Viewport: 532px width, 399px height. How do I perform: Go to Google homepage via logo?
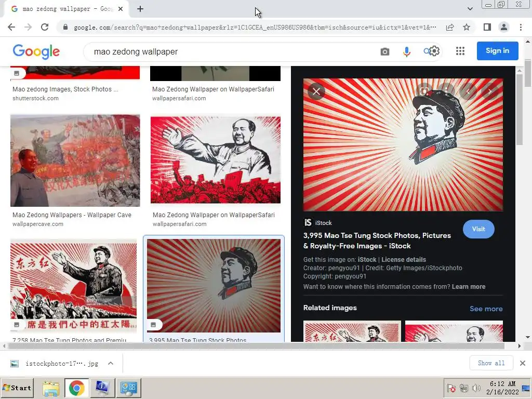[x=36, y=51]
